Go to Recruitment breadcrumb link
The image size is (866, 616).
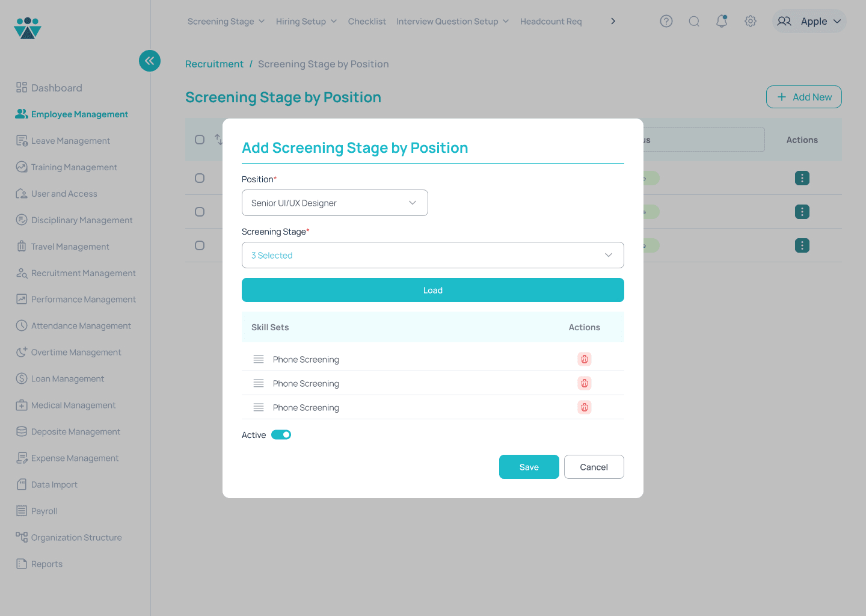tap(214, 64)
